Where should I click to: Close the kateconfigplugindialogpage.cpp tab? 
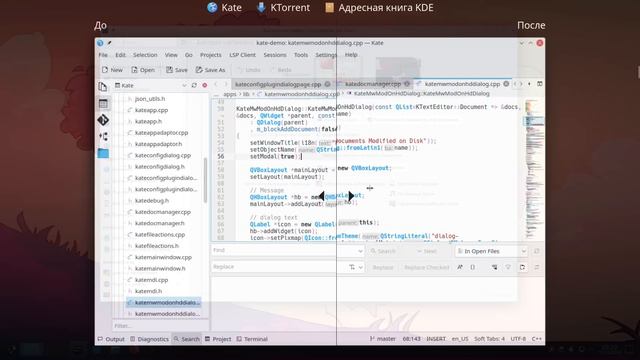point(327,84)
